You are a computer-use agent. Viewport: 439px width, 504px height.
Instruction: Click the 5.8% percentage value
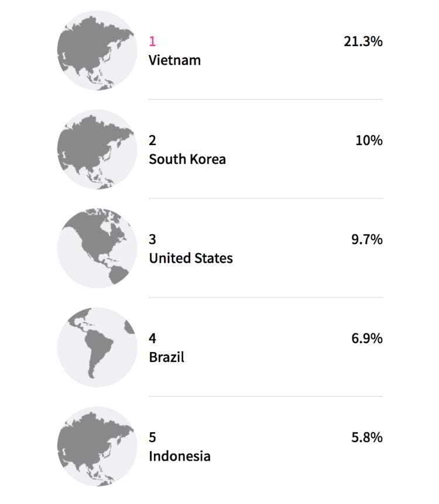(x=366, y=437)
